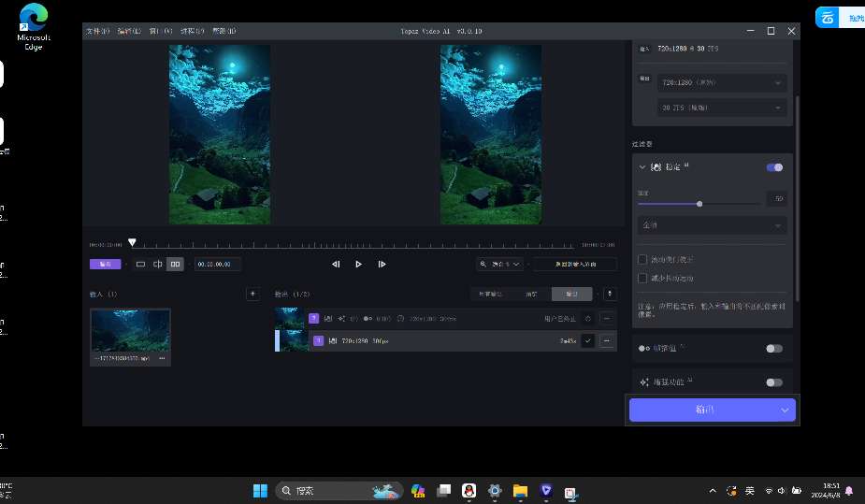This screenshot has height=504, width=865.
Task: Select the side-by-side view layout icon
Action: (175, 265)
